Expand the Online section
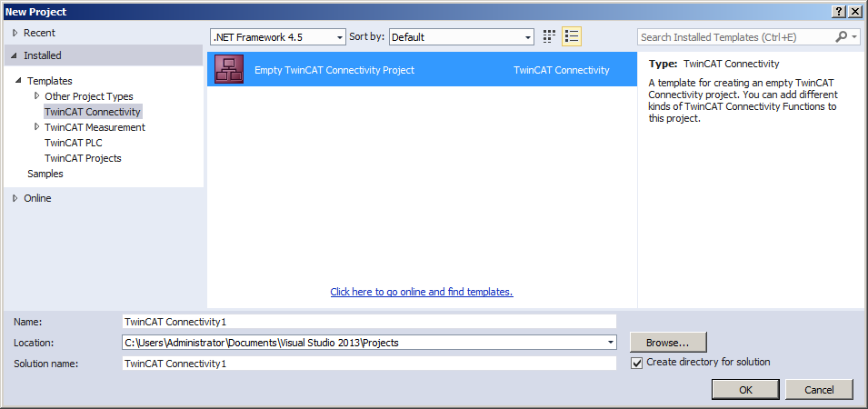This screenshot has height=409, width=868. [x=15, y=198]
